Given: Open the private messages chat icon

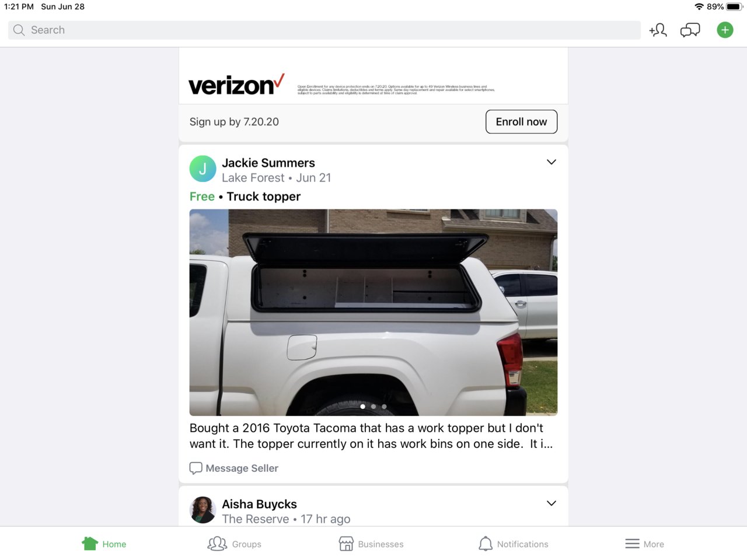Looking at the screenshot, I should tap(690, 30).
